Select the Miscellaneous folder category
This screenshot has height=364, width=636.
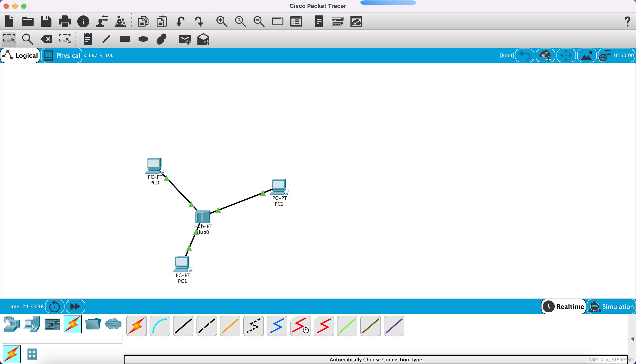[93, 324]
